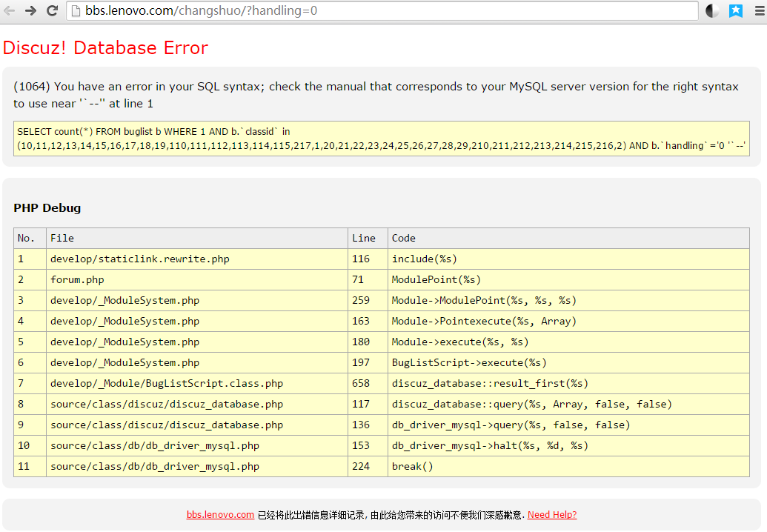
Task: Click the Line column header
Action: (368, 238)
